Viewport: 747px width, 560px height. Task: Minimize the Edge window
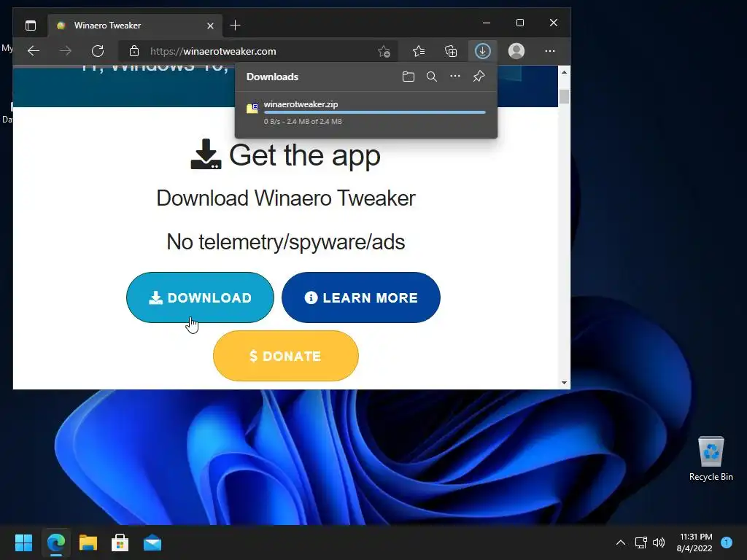point(487,23)
